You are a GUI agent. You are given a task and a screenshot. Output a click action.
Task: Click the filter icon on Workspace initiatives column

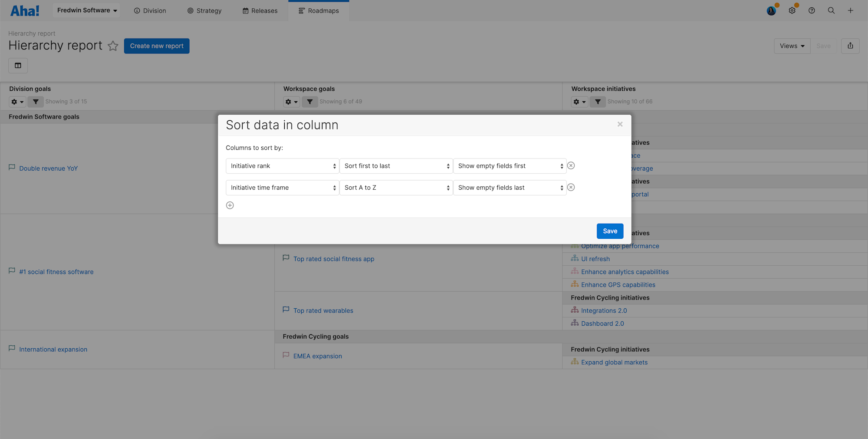[x=598, y=102]
